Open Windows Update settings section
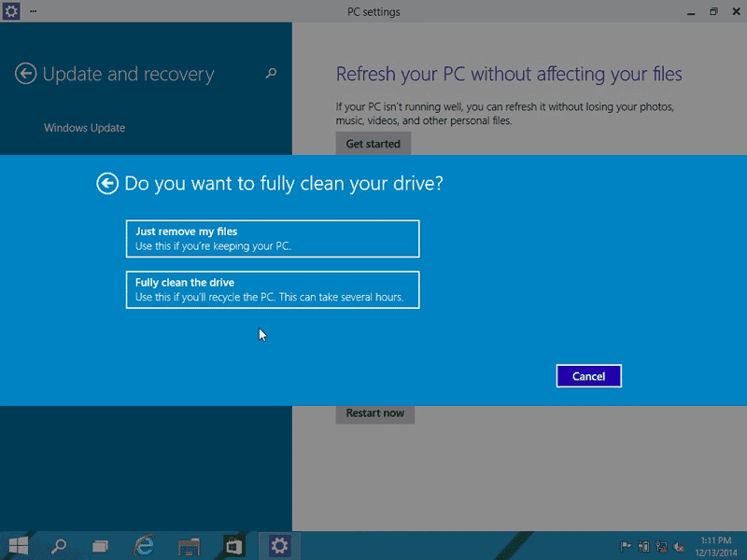 pos(84,128)
